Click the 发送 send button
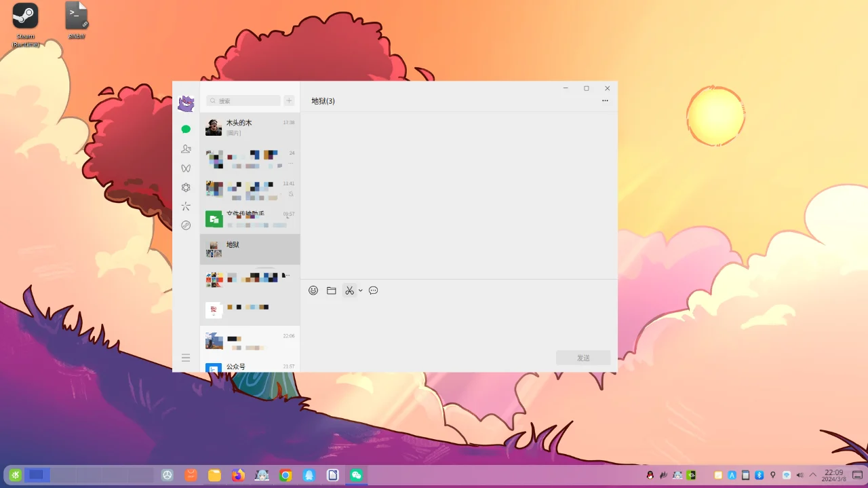The height and width of the screenshot is (488, 868). [583, 358]
